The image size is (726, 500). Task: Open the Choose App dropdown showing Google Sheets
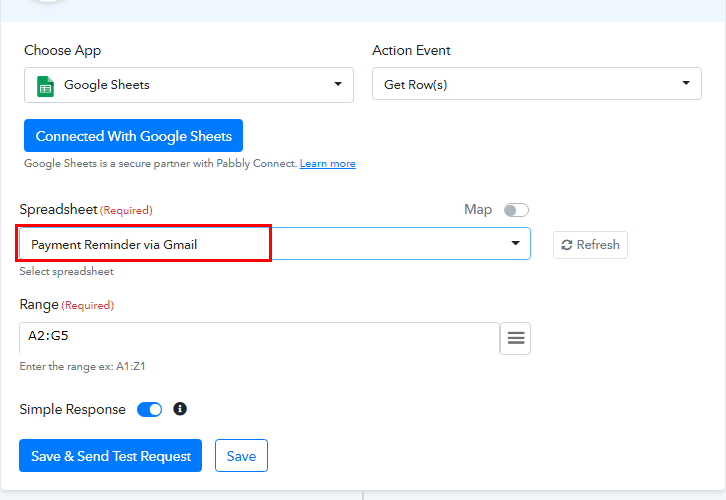point(189,85)
